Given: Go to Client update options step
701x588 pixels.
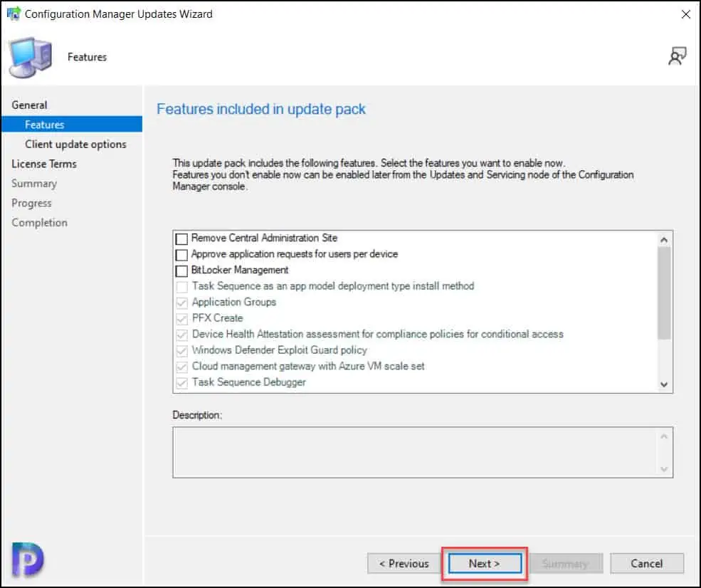Looking at the screenshot, I should (x=75, y=144).
